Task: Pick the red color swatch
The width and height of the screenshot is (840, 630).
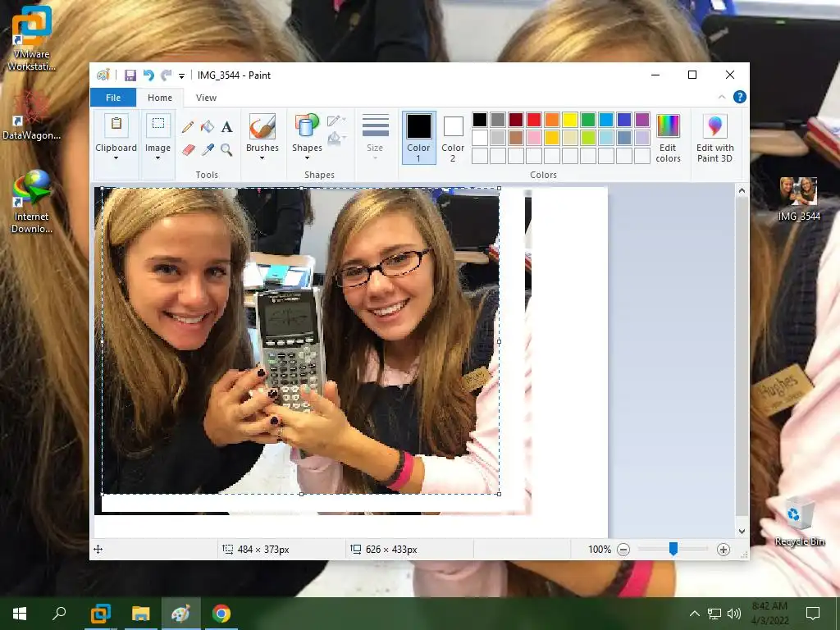Action: coord(534,120)
